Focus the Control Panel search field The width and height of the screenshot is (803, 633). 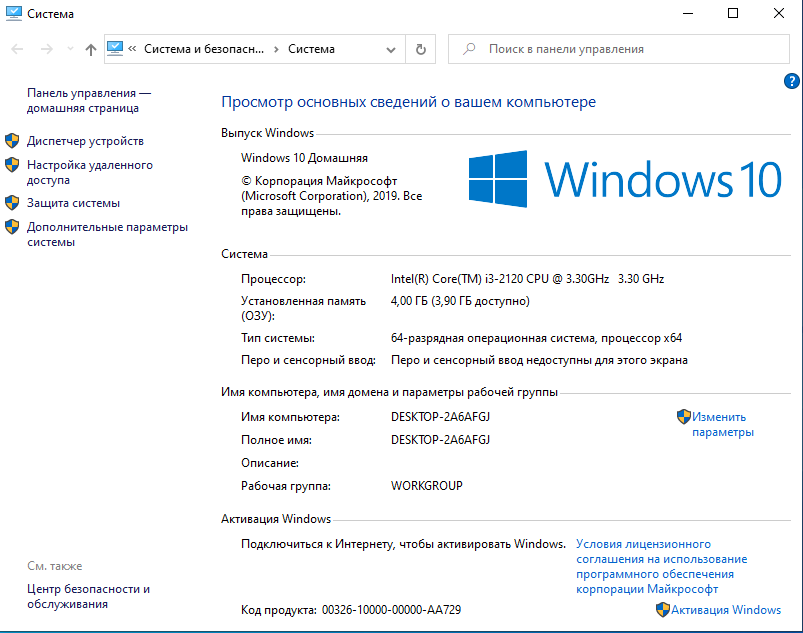619,49
